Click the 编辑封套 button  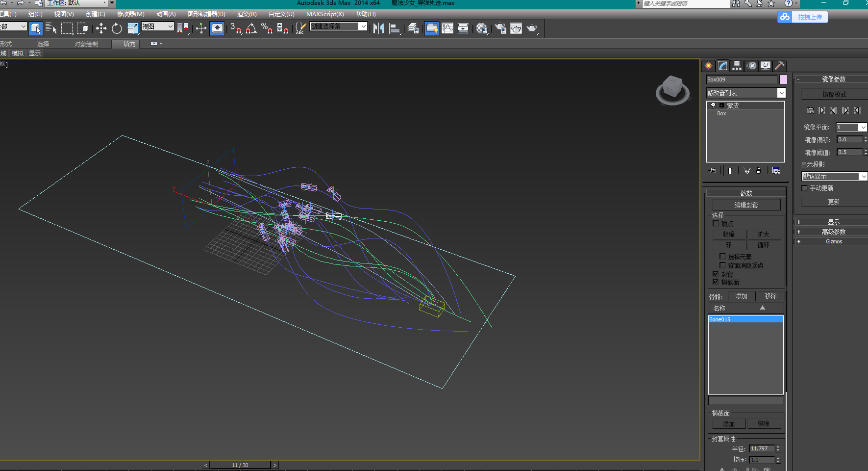(x=746, y=205)
